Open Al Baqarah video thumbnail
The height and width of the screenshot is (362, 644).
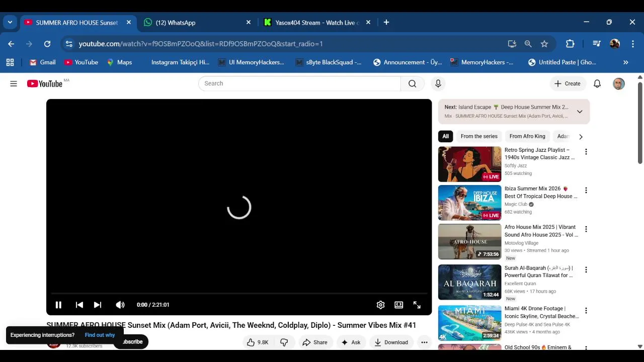click(470, 282)
